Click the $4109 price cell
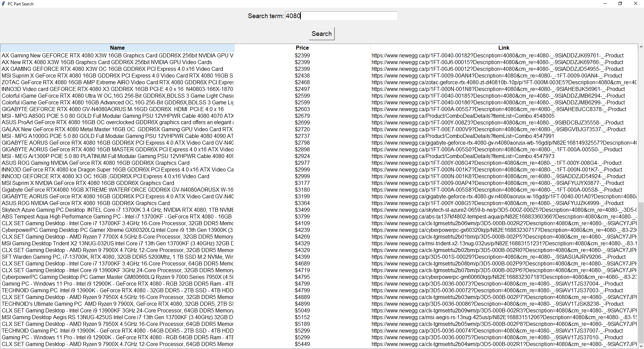 click(302, 223)
